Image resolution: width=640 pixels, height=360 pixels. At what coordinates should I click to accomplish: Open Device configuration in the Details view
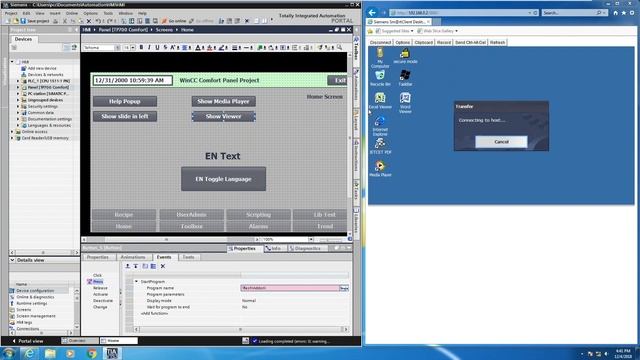pyautogui.click(x=35, y=291)
